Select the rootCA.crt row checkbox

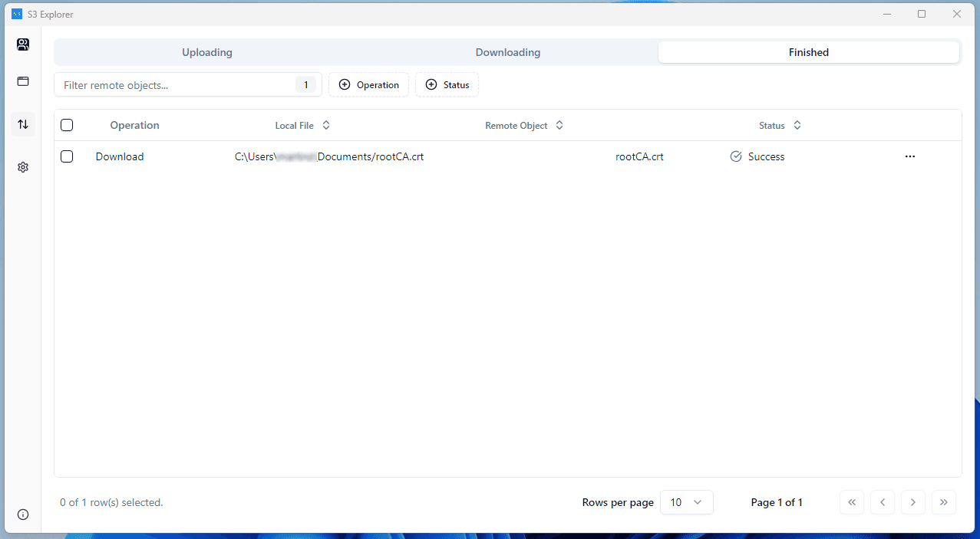coord(67,156)
